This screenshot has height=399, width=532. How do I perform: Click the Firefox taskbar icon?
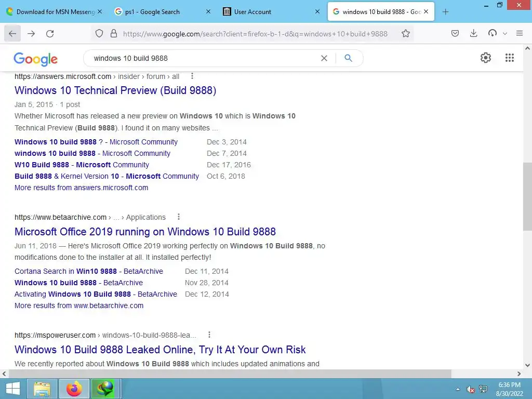coord(74,389)
